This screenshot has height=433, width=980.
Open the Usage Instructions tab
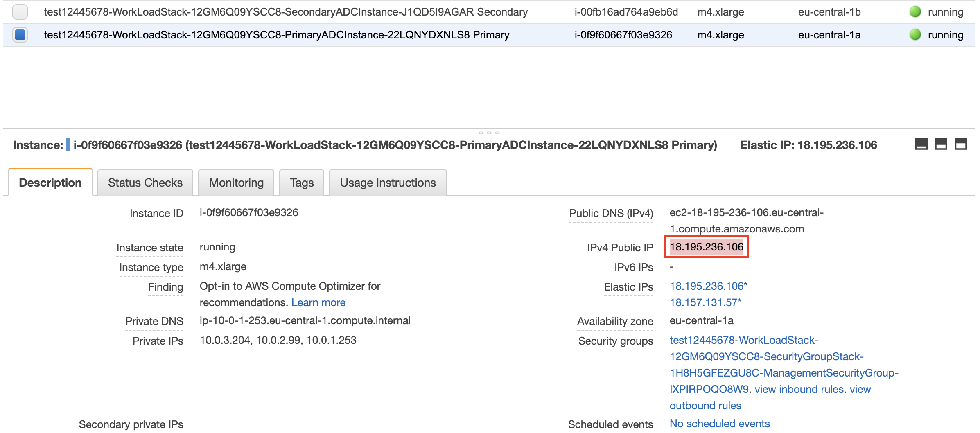coord(388,183)
